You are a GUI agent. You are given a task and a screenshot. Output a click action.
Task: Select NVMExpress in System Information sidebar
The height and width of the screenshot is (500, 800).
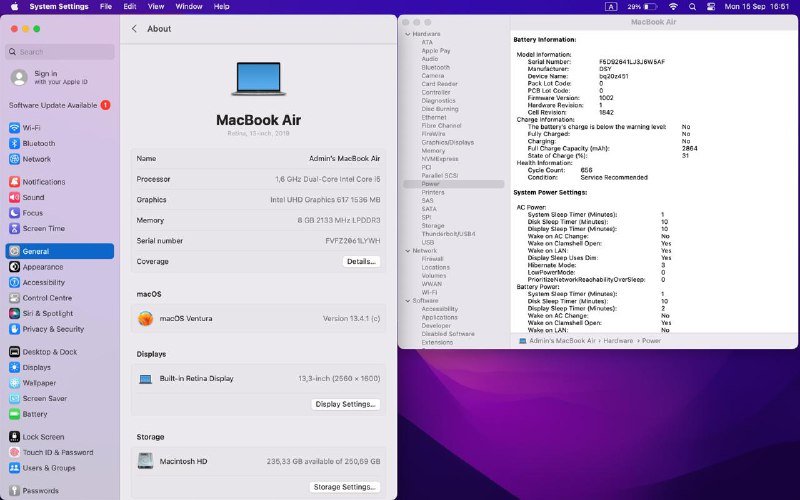tap(440, 159)
